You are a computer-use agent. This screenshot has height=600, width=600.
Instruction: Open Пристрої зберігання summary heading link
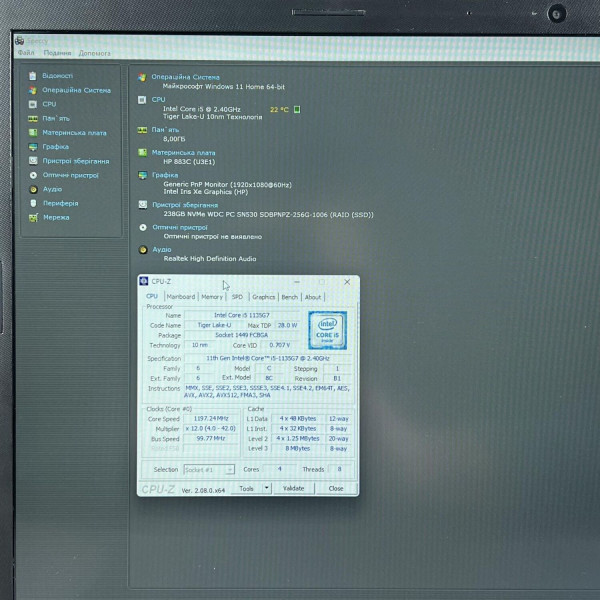click(x=185, y=205)
